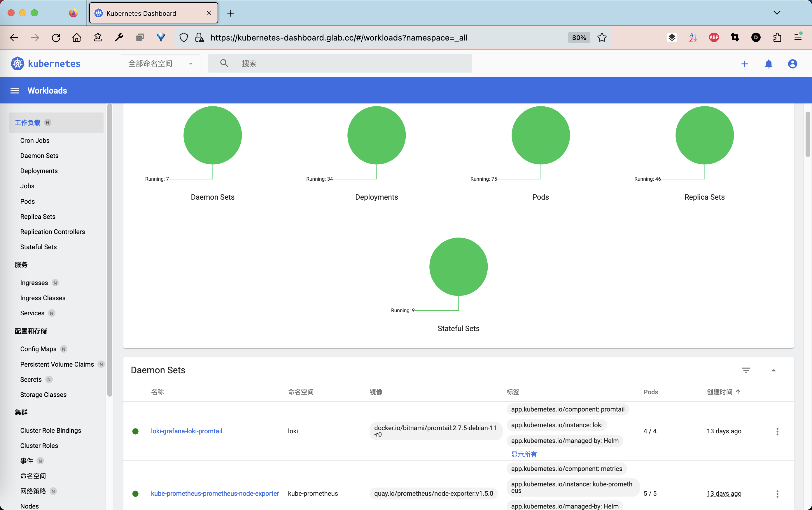View site security lock information

click(x=199, y=37)
